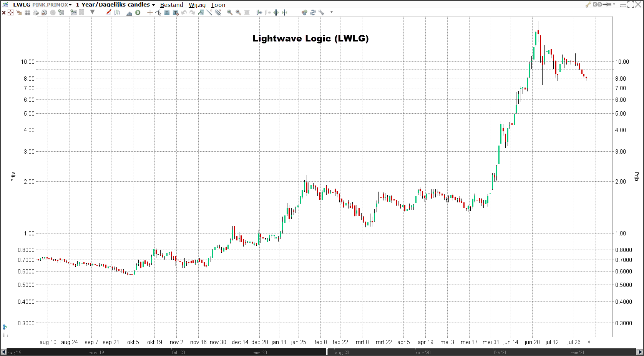Click the printer icon to print chart
644x356 pixels.
[x=36, y=12]
